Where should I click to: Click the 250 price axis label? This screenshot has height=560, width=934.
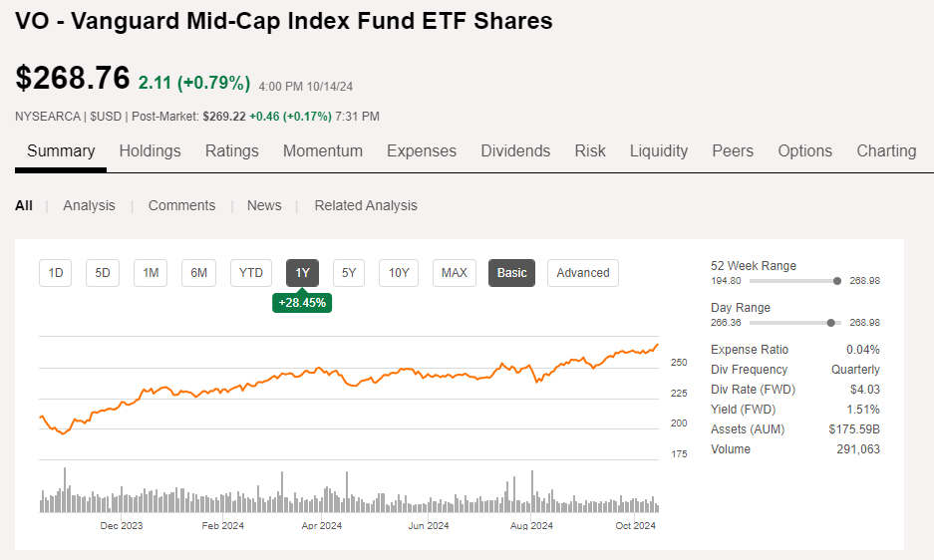point(679,363)
